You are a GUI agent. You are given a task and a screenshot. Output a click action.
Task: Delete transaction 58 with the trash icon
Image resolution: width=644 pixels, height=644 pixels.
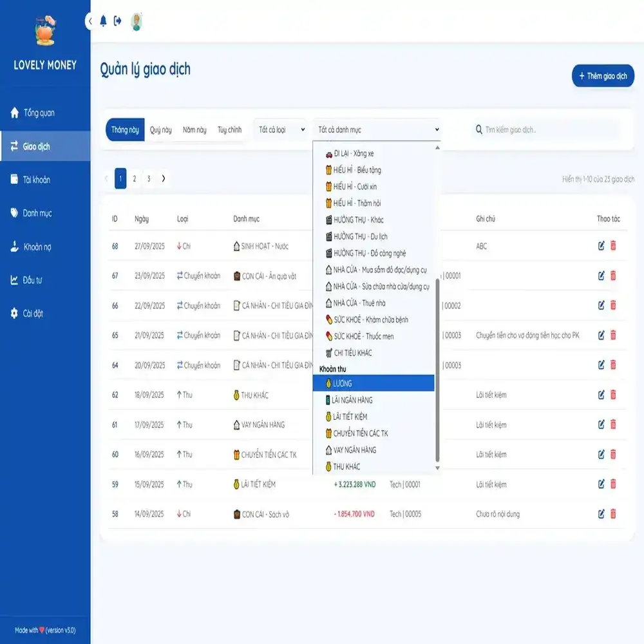click(612, 514)
